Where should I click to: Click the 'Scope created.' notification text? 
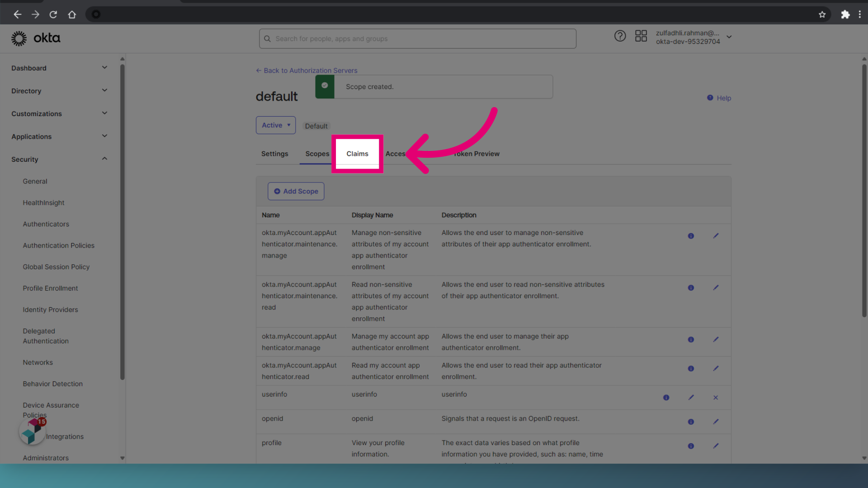[369, 87]
